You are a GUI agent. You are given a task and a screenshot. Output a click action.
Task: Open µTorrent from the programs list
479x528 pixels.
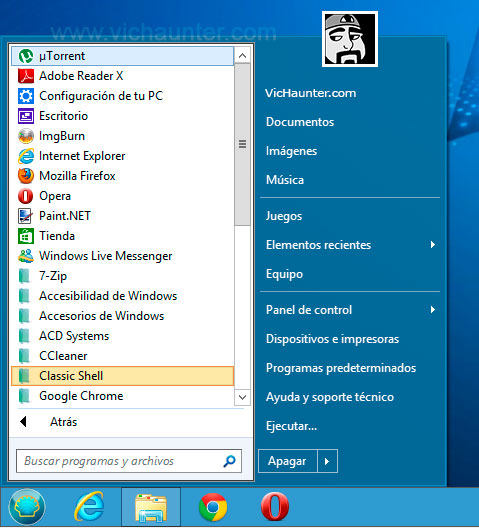click(x=122, y=56)
